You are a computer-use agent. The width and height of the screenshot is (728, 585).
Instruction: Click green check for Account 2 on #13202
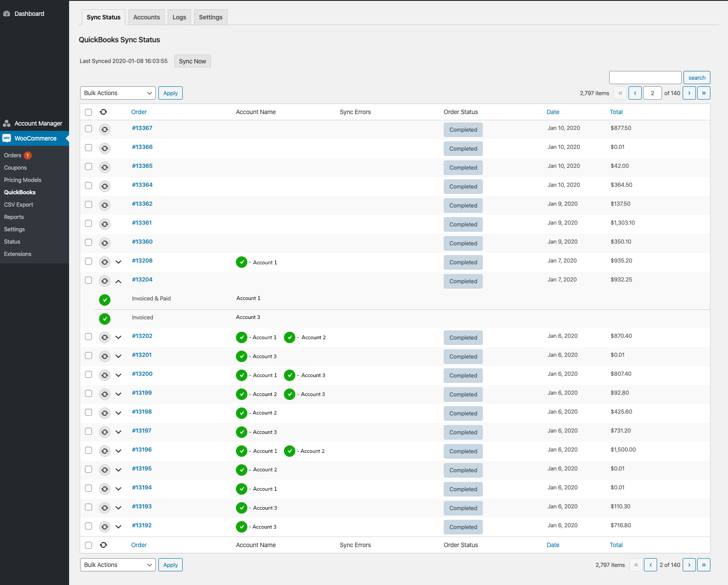[x=290, y=337]
